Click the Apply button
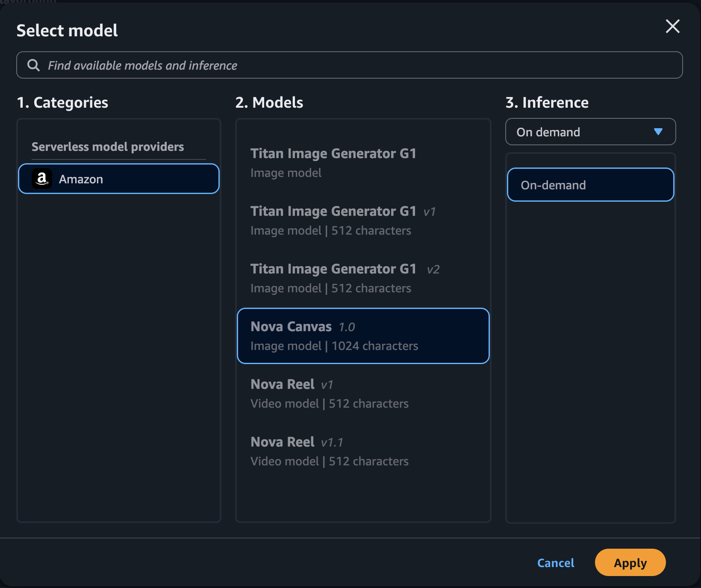The height and width of the screenshot is (588, 701). (x=630, y=562)
